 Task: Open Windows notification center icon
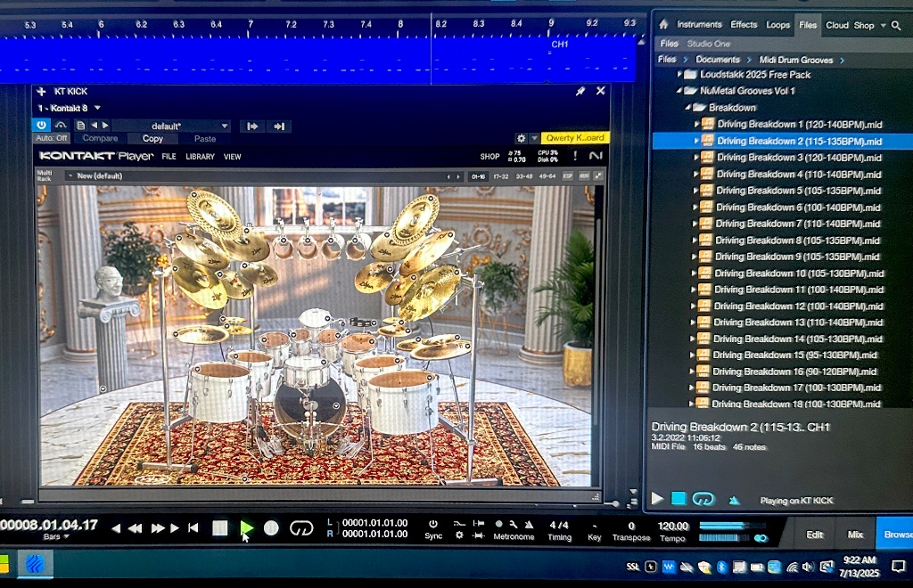[x=898, y=566]
